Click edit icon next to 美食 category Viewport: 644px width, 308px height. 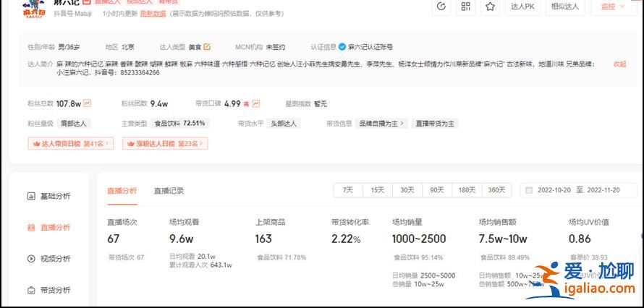207,47
